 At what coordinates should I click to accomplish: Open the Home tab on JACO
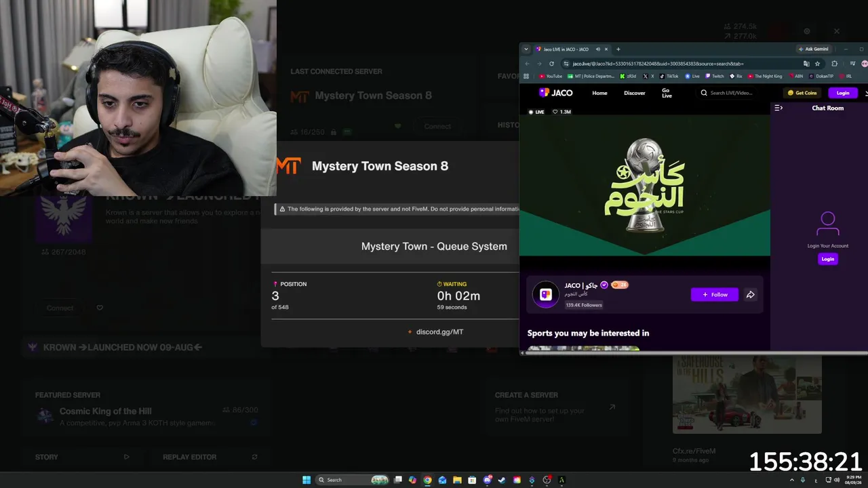tap(599, 93)
